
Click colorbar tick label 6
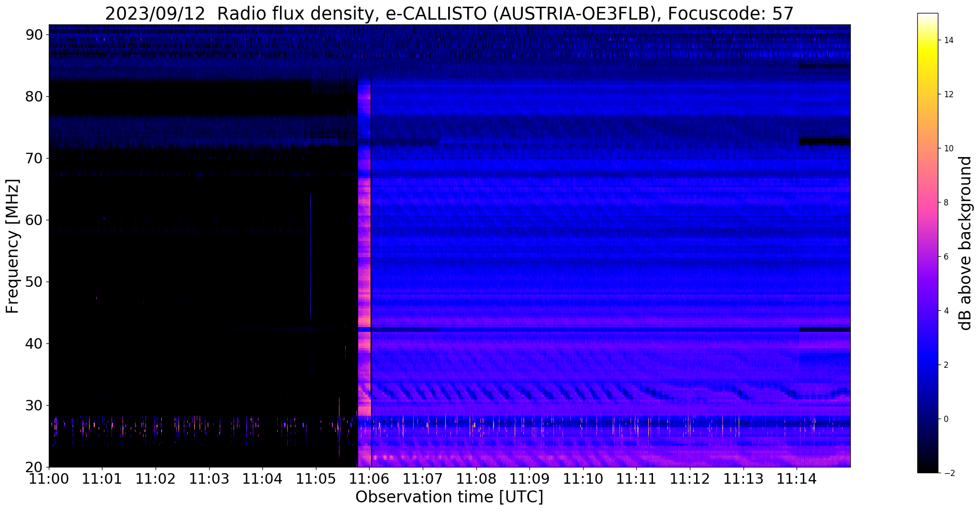pyautogui.click(x=946, y=257)
